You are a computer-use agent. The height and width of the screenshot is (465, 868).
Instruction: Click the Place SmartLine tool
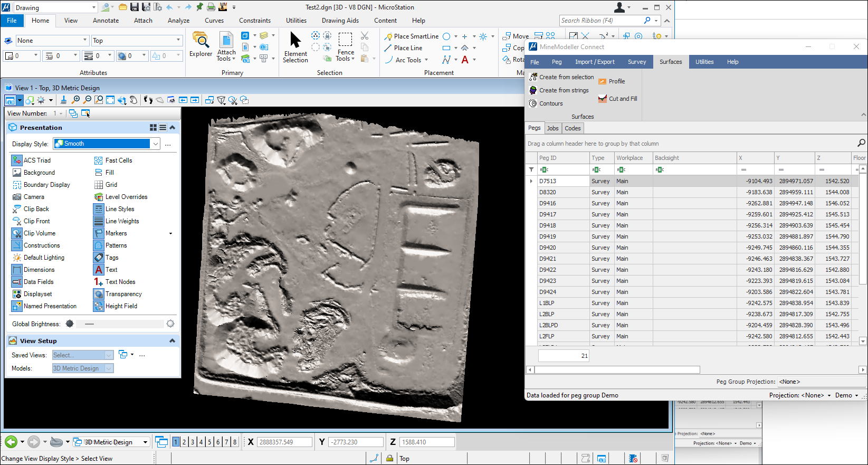[x=411, y=36]
